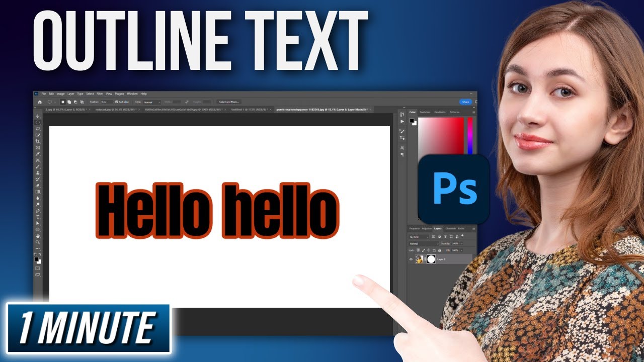Open the Edit menu
The image size is (644, 362).
(x=51, y=94)
